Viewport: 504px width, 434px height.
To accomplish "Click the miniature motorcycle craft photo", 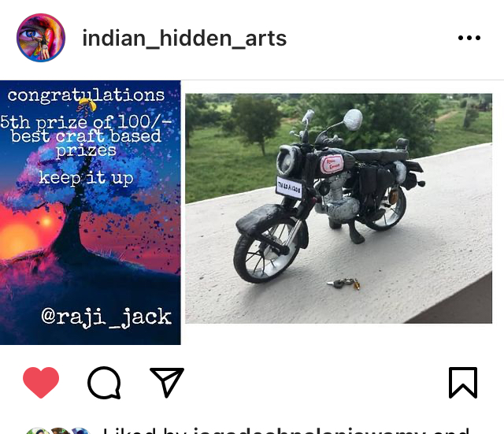I will (x=339, y=208).
